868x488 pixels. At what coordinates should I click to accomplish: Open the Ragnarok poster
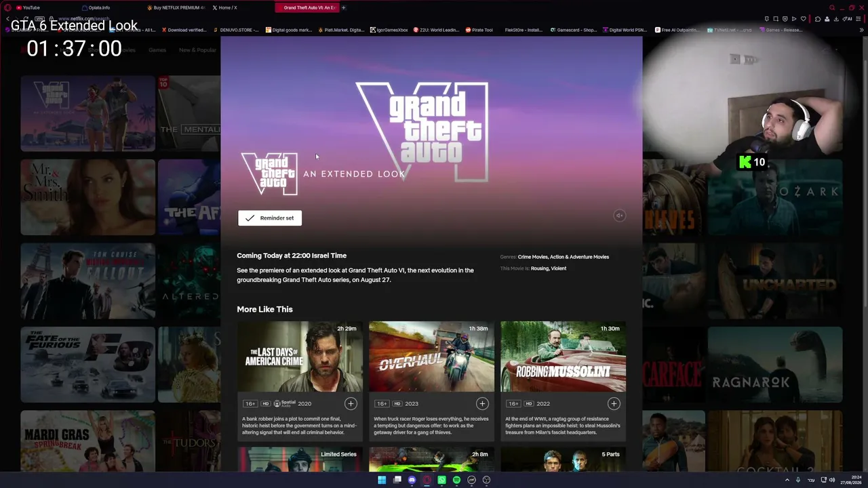click(775, 365)
